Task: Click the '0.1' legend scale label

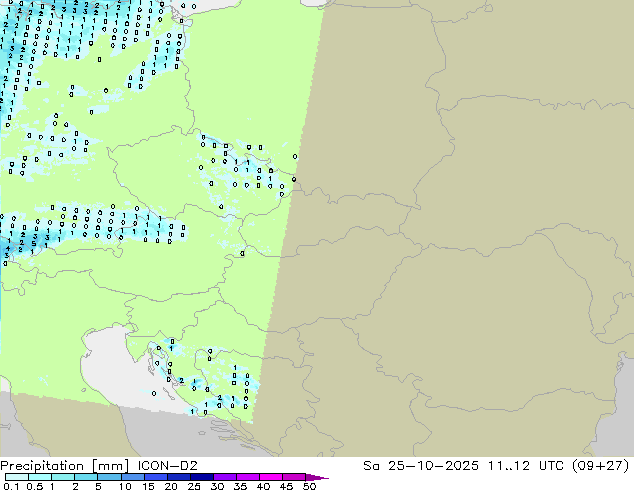Action: 11,486
